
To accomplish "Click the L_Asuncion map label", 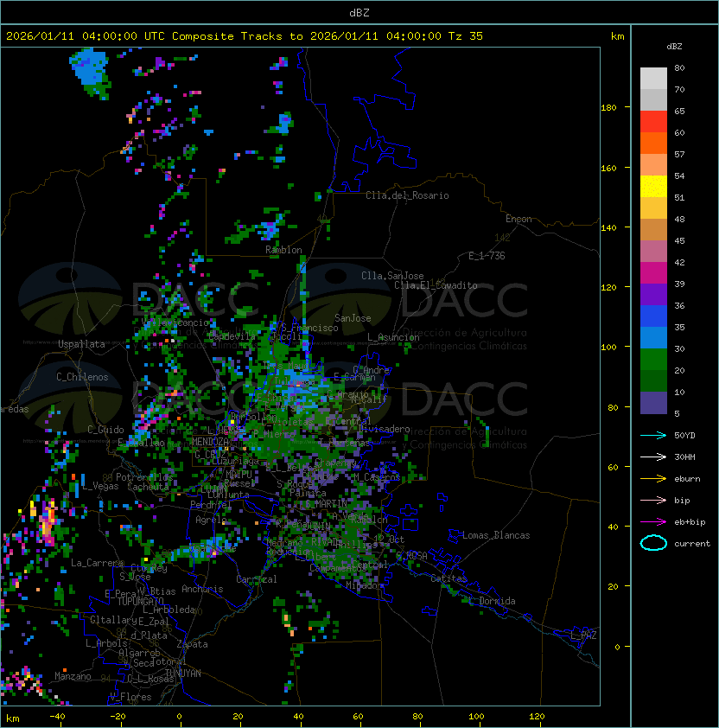I will (x=393, y=337).
